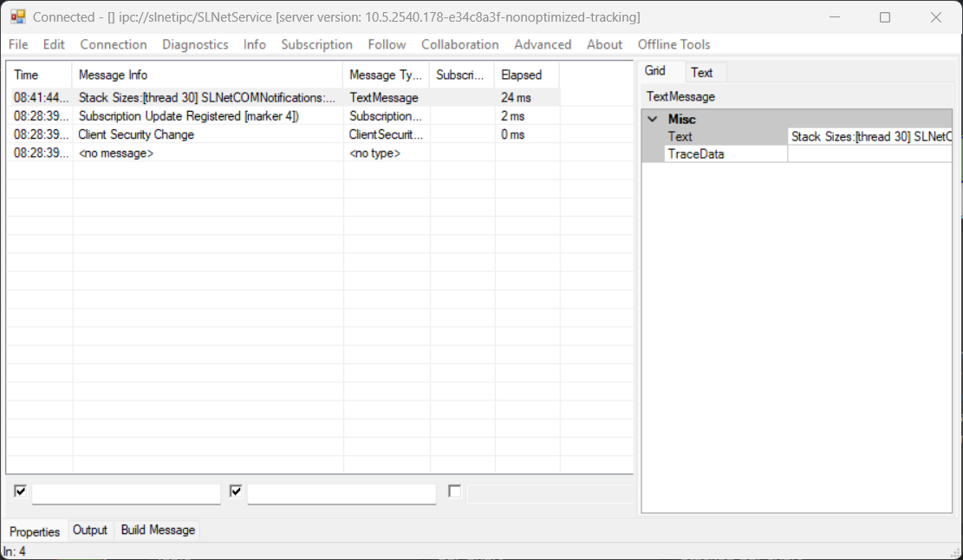Open the Offline Tools menu

pyautogui.click(x=673, y=44)
